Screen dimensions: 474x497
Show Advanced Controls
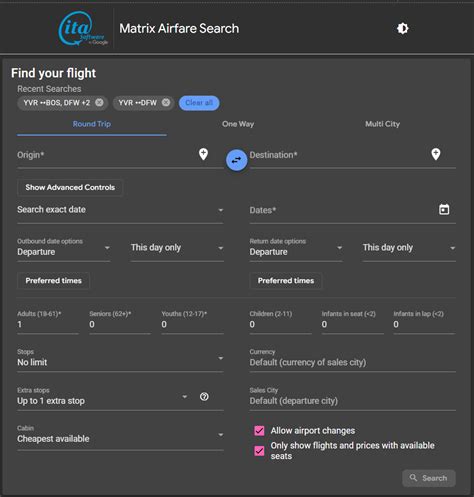click(70, 187)
